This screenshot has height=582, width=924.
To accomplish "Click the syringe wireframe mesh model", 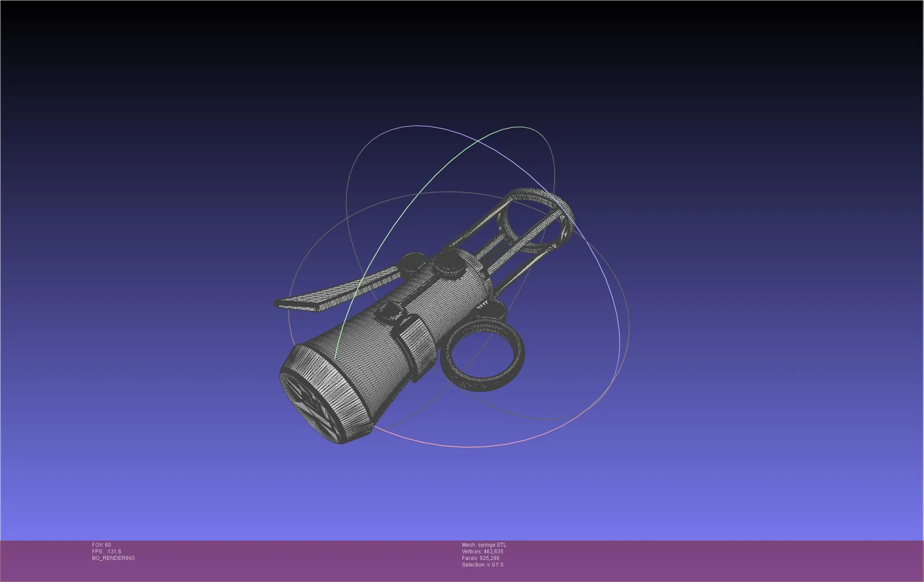I will [x=423, y=317].
